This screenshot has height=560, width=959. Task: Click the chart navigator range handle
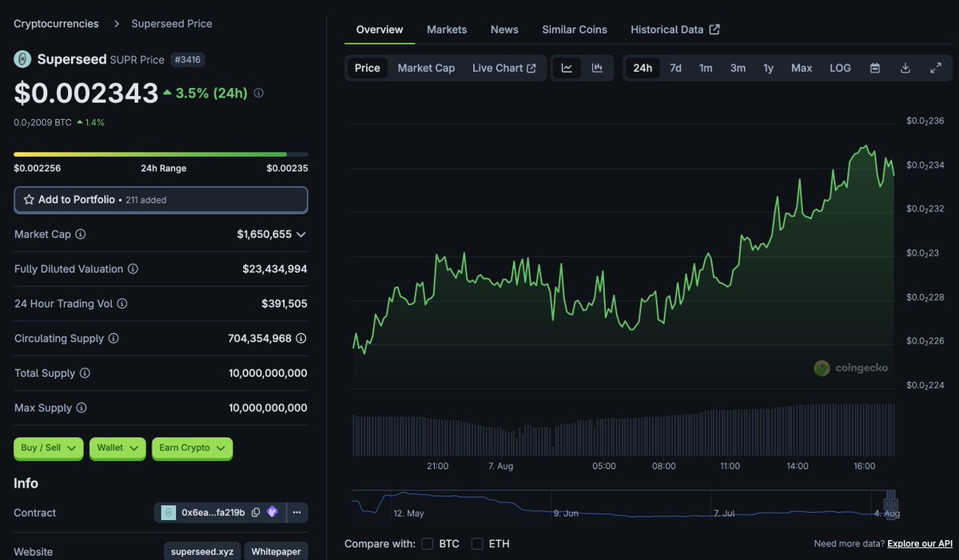[892, 504]
